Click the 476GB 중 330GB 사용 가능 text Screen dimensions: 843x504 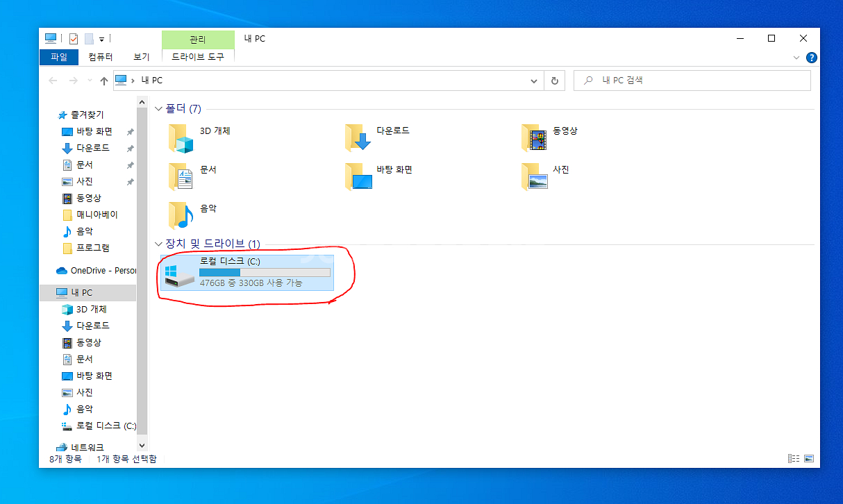[x=251, y=283]
